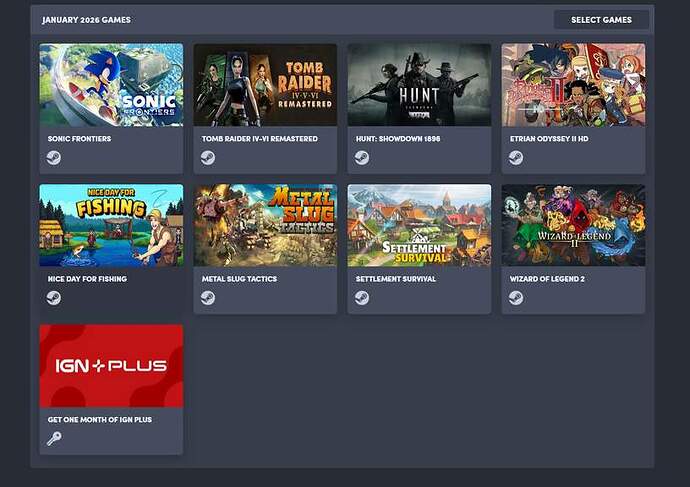This screenshot has height=487, width=690.
Task: Click the key icon under IGN Plus offer
Action: click(54, 438)
